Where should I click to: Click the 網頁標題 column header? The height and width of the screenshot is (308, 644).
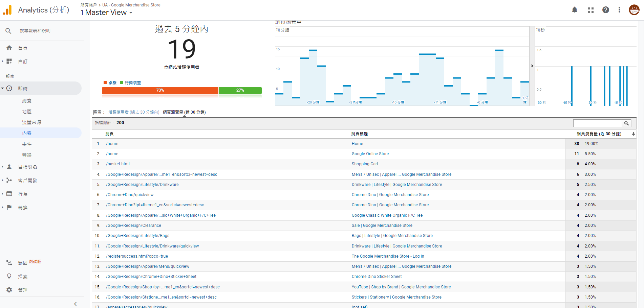point(360,134)
